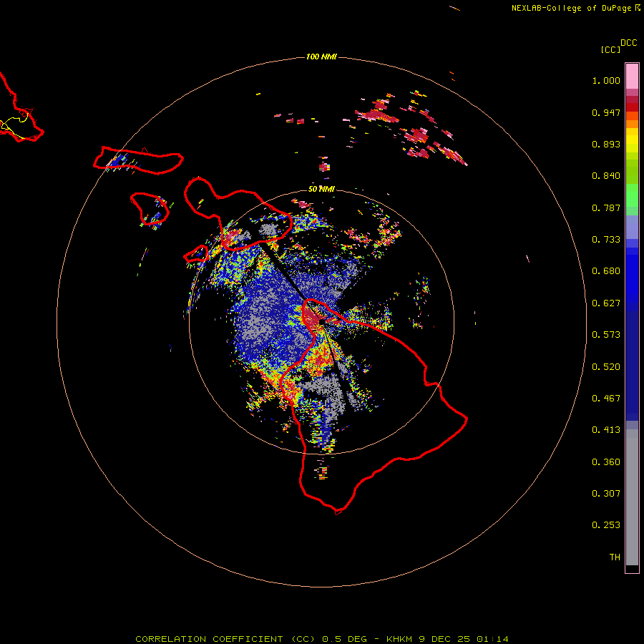
Task: Click the 0.787 value on the color scale
Action: point(606,208)
